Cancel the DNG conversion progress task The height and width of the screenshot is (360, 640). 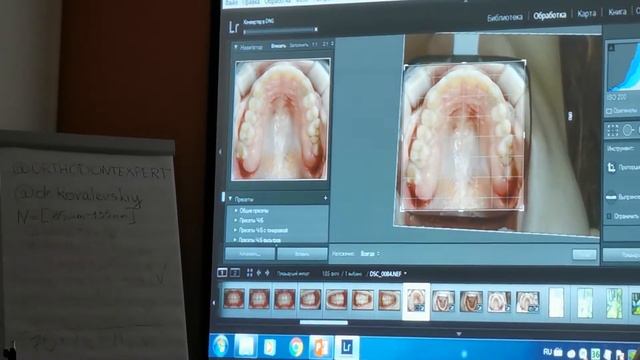tap(316, 29)
